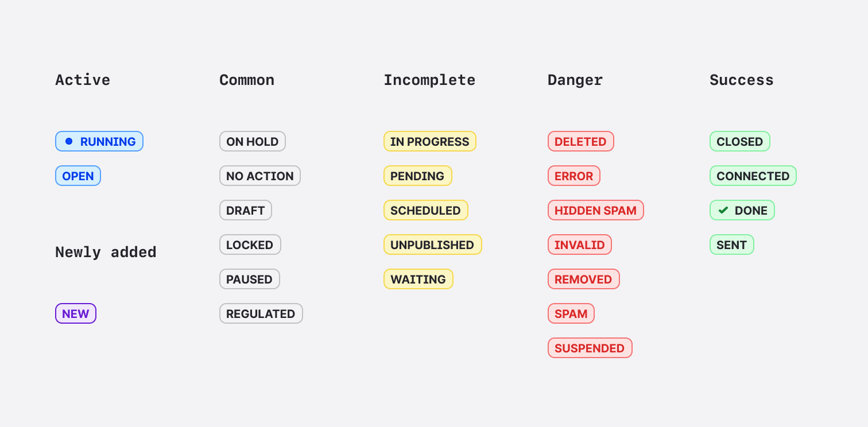Click the gray LOCKED badge
Screen dimensions: 868x427
250,245
